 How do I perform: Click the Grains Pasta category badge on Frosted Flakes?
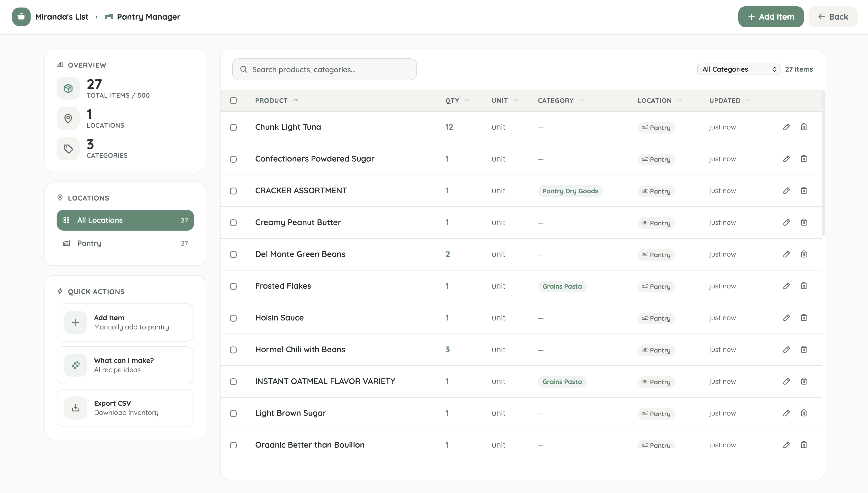coord(562,286)
